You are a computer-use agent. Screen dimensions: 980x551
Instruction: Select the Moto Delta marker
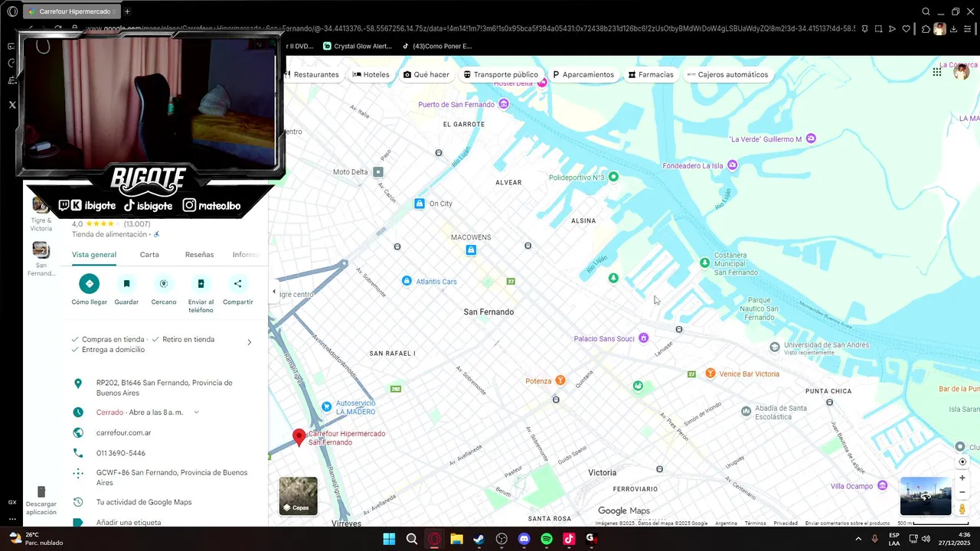point(378,172)
